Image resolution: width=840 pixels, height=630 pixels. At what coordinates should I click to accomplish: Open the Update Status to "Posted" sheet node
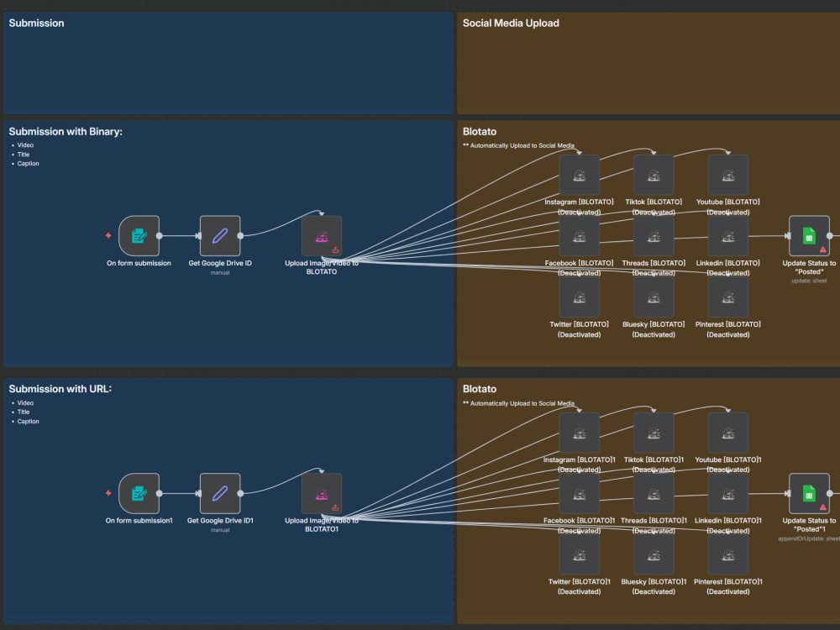click(x=809, y=236)
